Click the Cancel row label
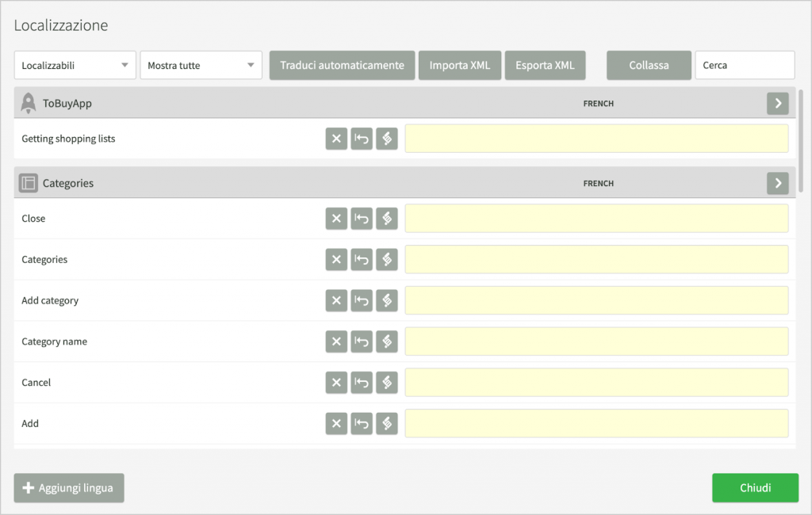This screenshot has width=812, height=515. pyautogui.click(x=36, y=383)
